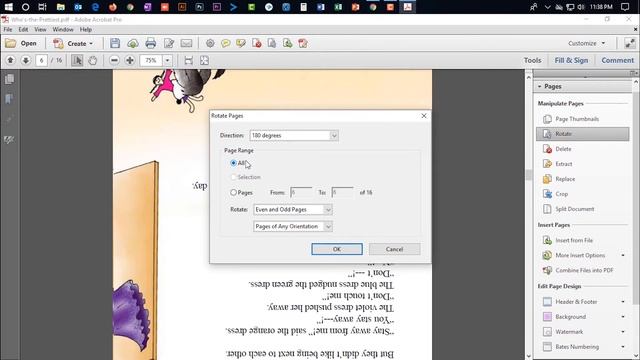640x360 pixels.
Task: Select Rotate in Manipulate Pages
Action: tap(582, 134)
